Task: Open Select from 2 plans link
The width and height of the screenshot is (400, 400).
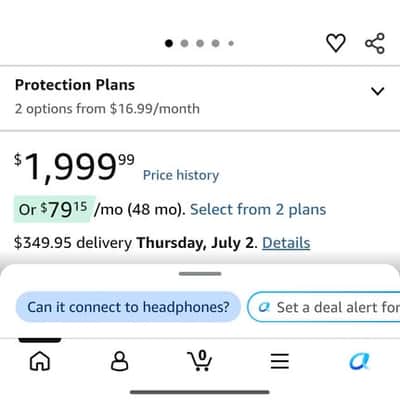Action: [x=258, y=210]
